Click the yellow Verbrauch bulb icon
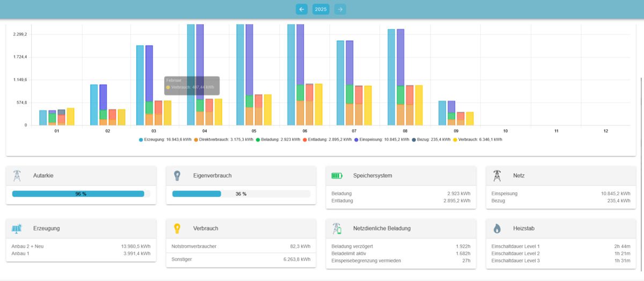The image size is (644, 281). (x=177, y=228)
